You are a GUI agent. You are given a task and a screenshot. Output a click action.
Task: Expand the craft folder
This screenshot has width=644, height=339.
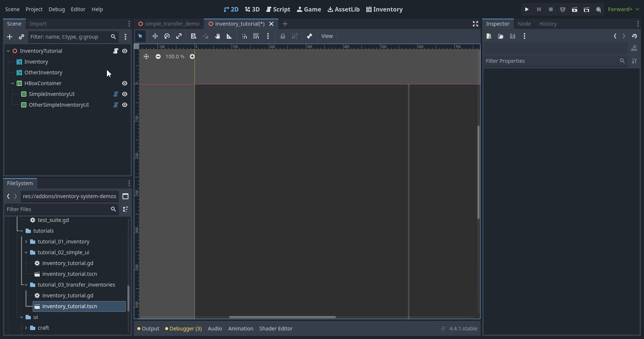tap(26, 328)
